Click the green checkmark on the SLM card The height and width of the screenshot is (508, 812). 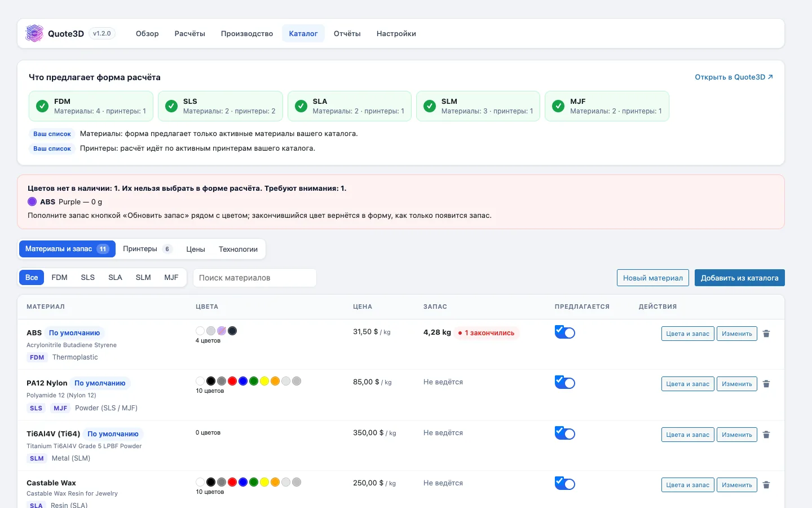click(x=430, y=106)
